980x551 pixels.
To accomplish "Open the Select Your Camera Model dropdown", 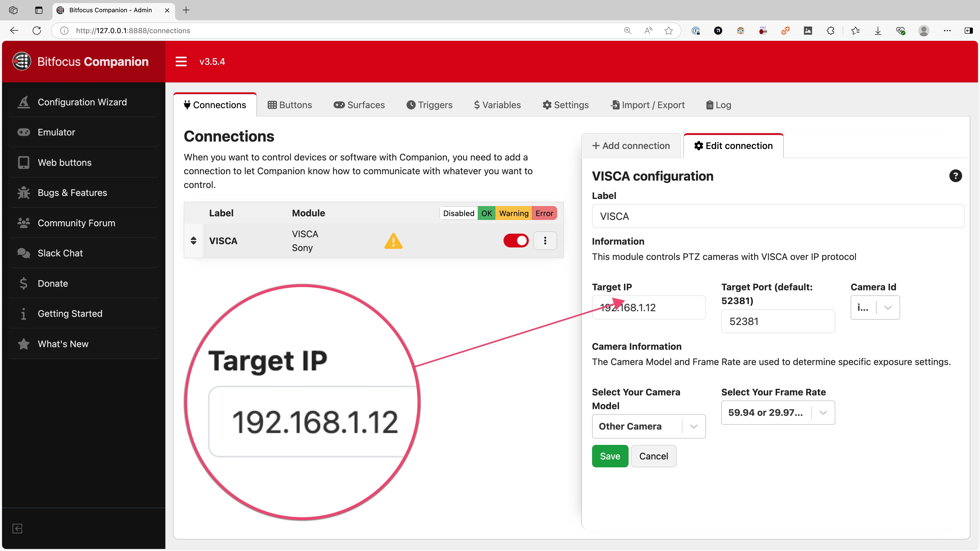I will click(x=649, y=426).
